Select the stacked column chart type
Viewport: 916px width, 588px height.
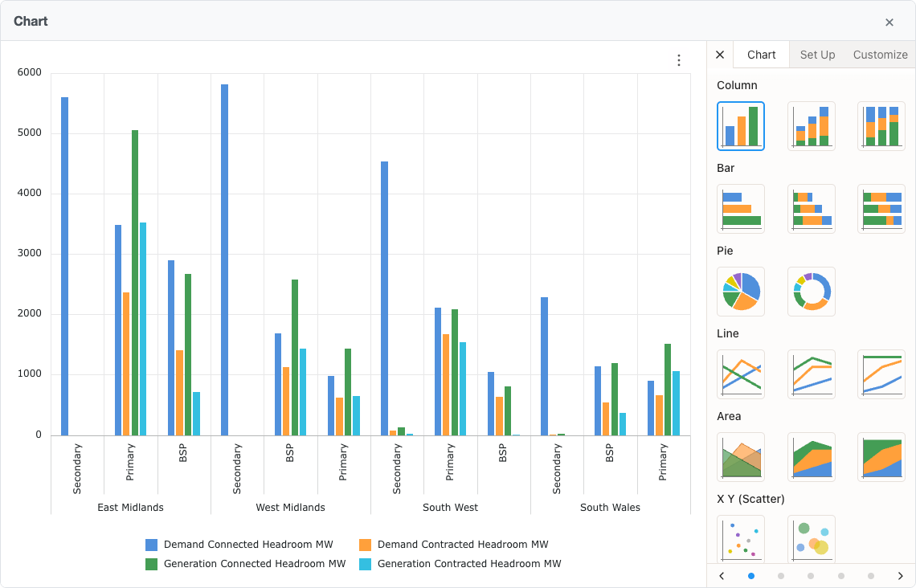click(812, 126)
